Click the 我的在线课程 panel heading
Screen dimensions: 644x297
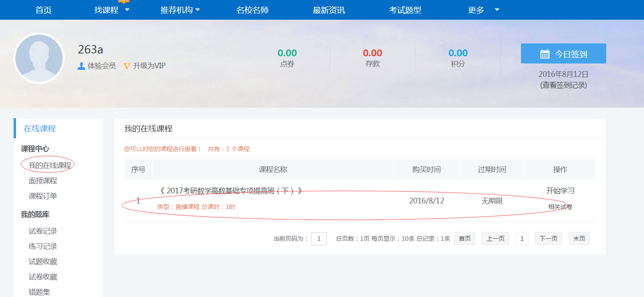148,129
